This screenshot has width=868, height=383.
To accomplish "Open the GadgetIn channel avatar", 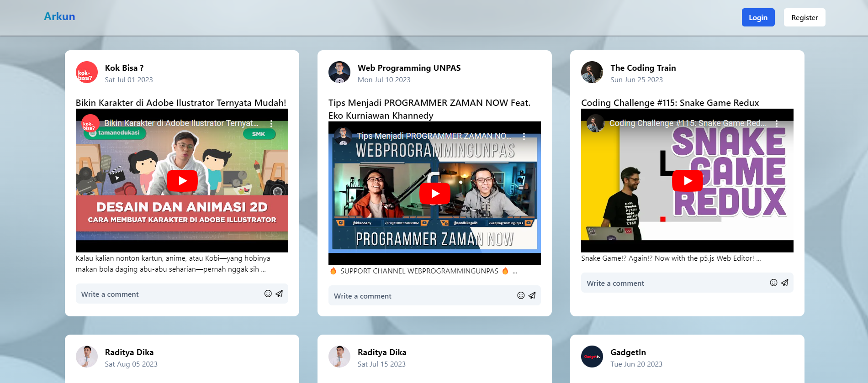I will (592, 357).
